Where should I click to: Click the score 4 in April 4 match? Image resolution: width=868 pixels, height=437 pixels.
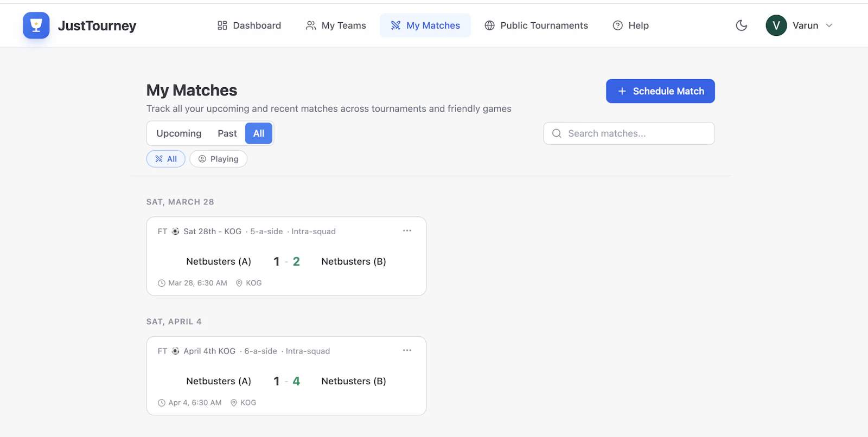pos(296,381)
